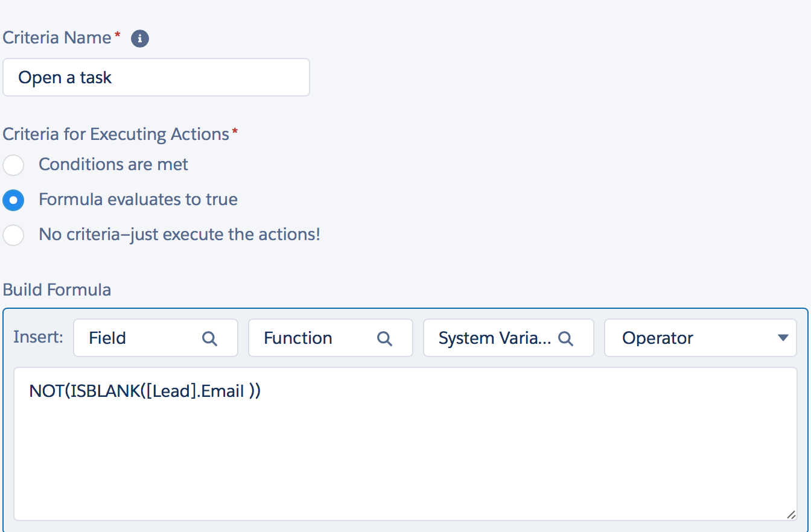Click the "No criteria–just execute the actions!" label
811x532 pixels.
point(179,235)
